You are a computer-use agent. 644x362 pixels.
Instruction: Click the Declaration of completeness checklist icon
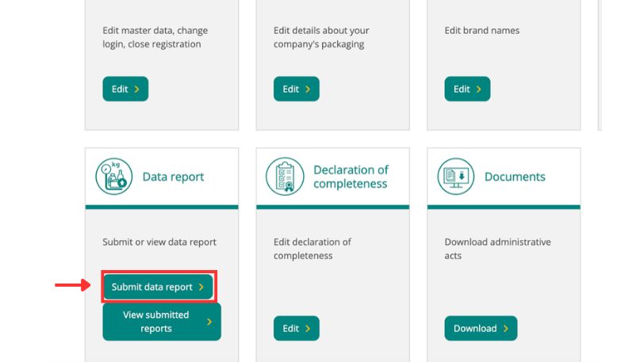click(x=285, y=177)
